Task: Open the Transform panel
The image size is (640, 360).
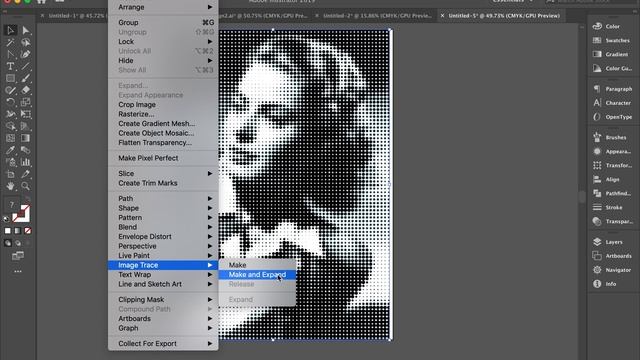Action: pos(612,165)
